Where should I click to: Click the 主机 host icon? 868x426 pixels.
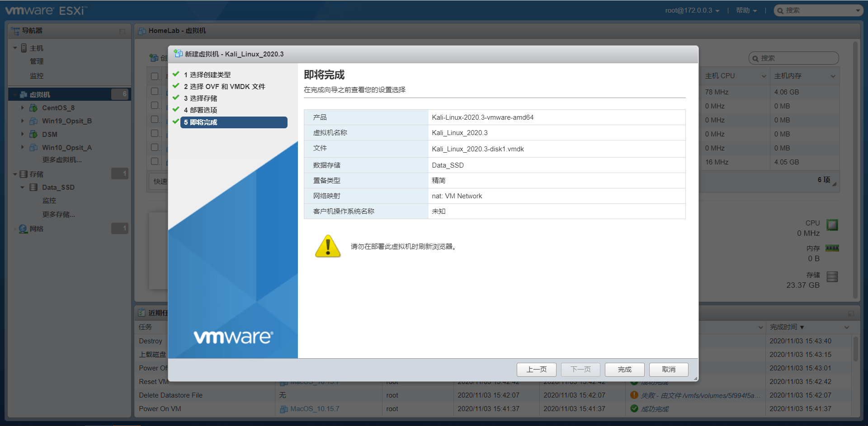[24, 48]
